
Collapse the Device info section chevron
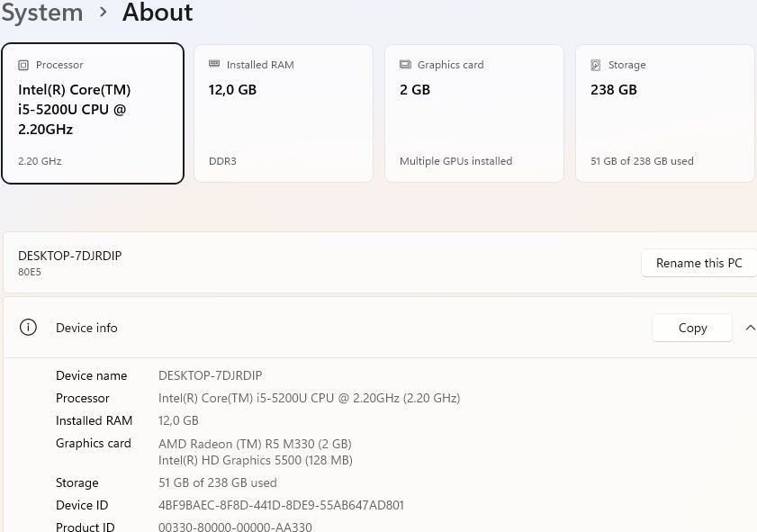point(750,328)
